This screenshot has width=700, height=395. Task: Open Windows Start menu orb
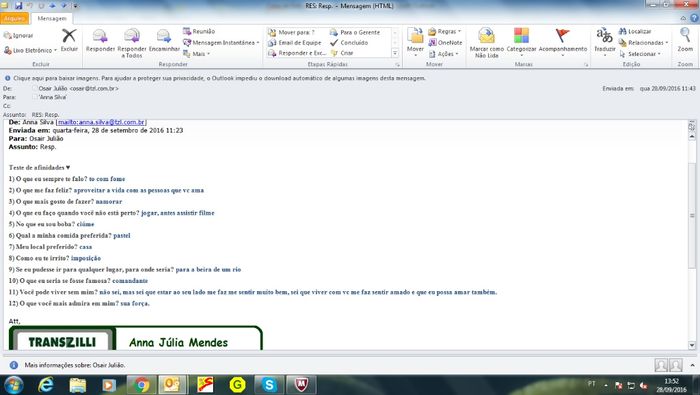13,385
